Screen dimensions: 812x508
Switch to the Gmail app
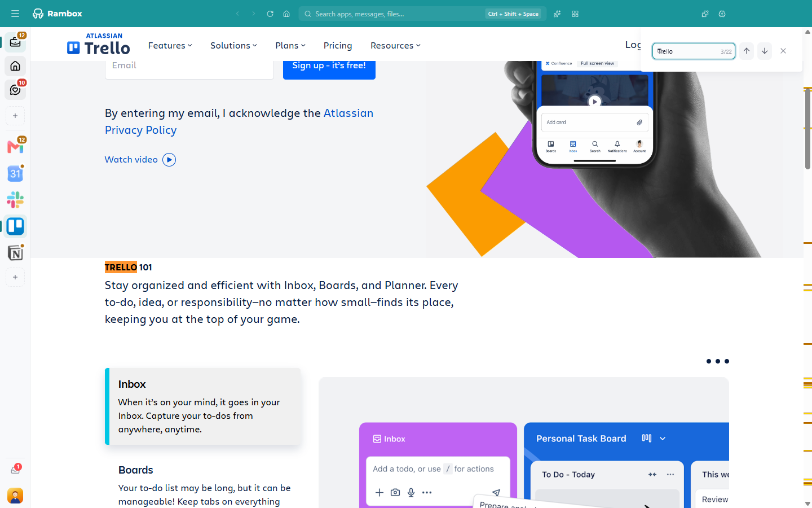[x=15, y=147]
